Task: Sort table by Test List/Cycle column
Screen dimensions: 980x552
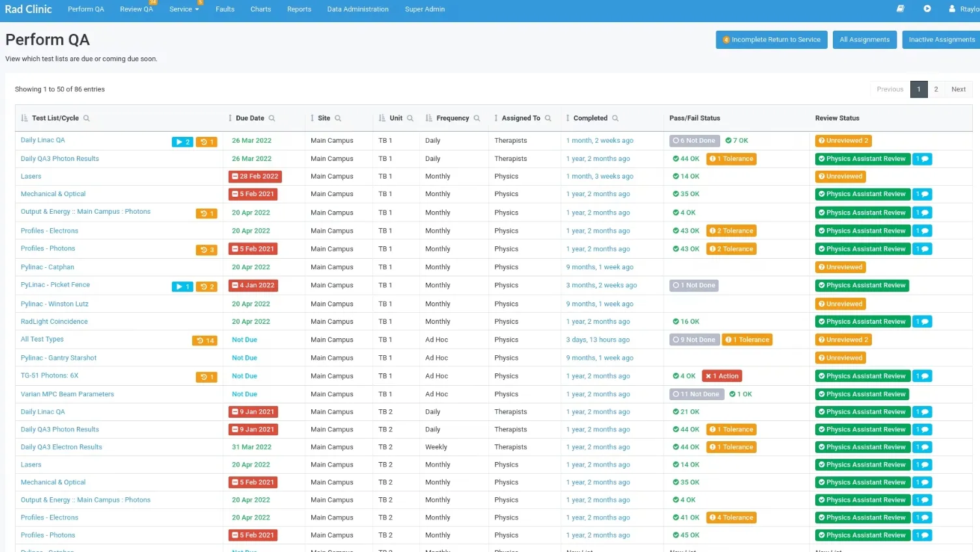Action: click(25, 118)
